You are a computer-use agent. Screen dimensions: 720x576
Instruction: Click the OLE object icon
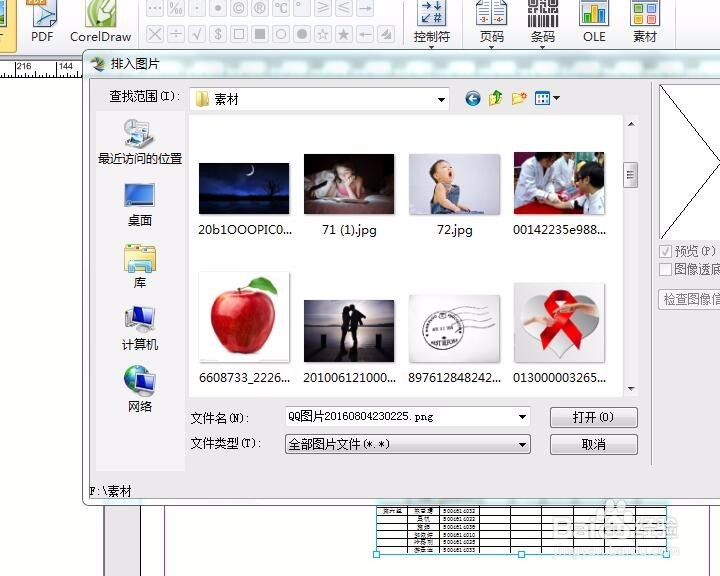tap(594, 22)
